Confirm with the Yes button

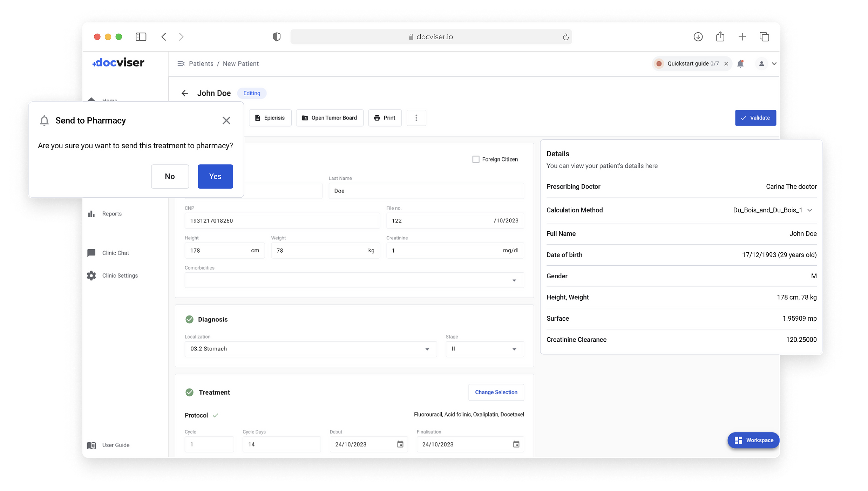215,177
